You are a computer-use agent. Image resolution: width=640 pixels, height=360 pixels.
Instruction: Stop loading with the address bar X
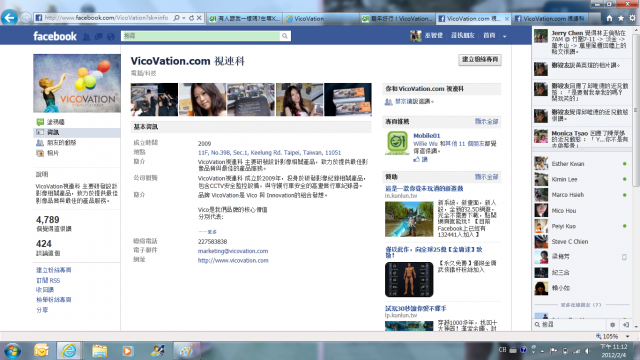(x=199, y=18)
